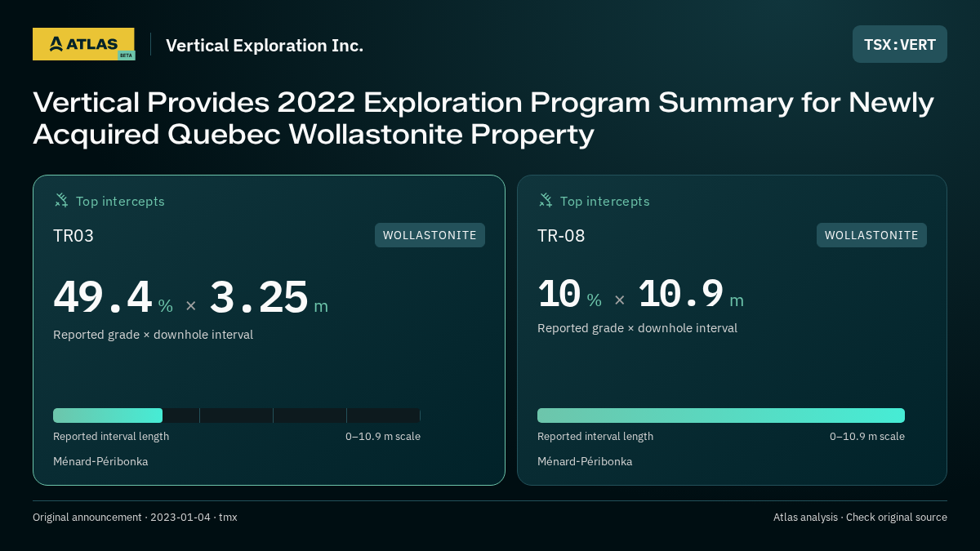Select the headline about Quebec Wollastonite Property

pos(483,118)
